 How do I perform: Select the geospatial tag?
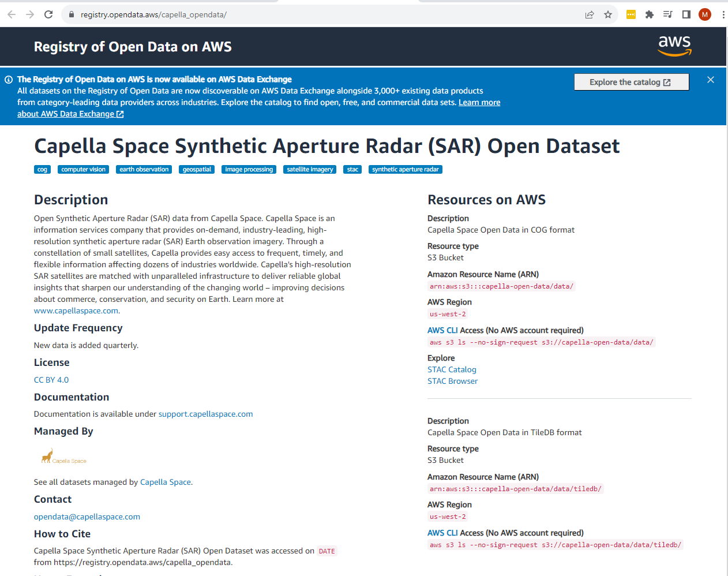click(x=197, y=170)
